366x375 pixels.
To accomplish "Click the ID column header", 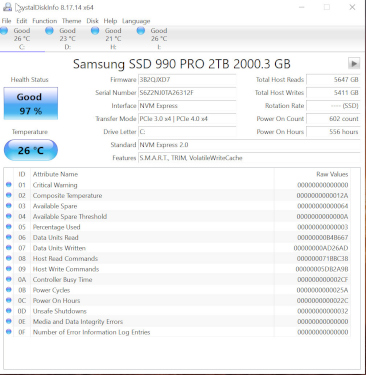I will pyautogui.click(x=22, y=174).
